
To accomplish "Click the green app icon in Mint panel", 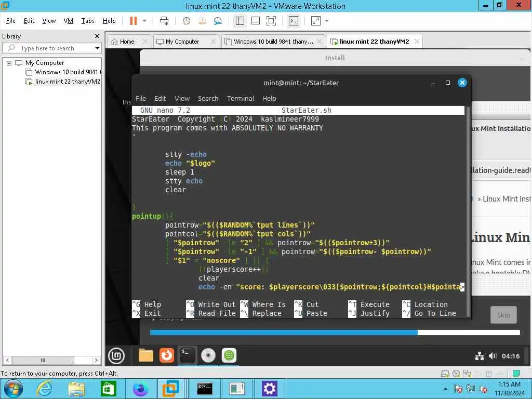I will click(x=229, y=355).
